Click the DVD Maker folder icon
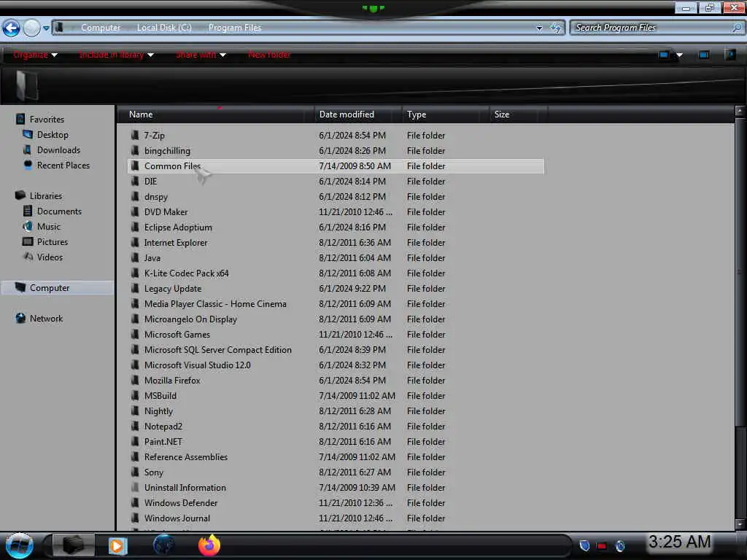 tap(135, 211)
